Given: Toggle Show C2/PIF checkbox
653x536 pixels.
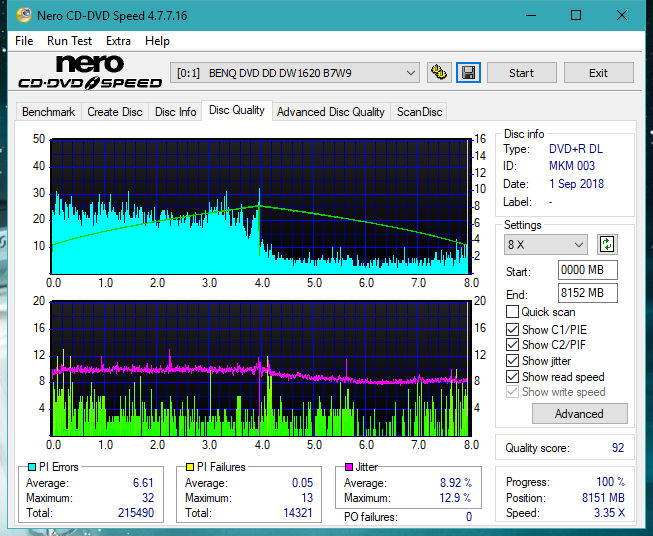Looking at the screenshot, I should [x=512, y=345].
